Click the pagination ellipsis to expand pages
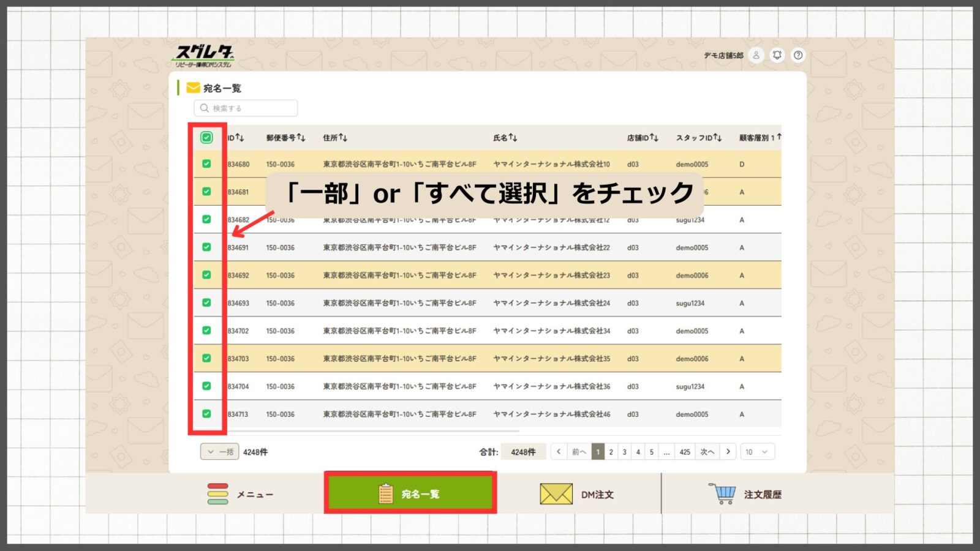This screenshot has height=551, width=980. point(666,452)
